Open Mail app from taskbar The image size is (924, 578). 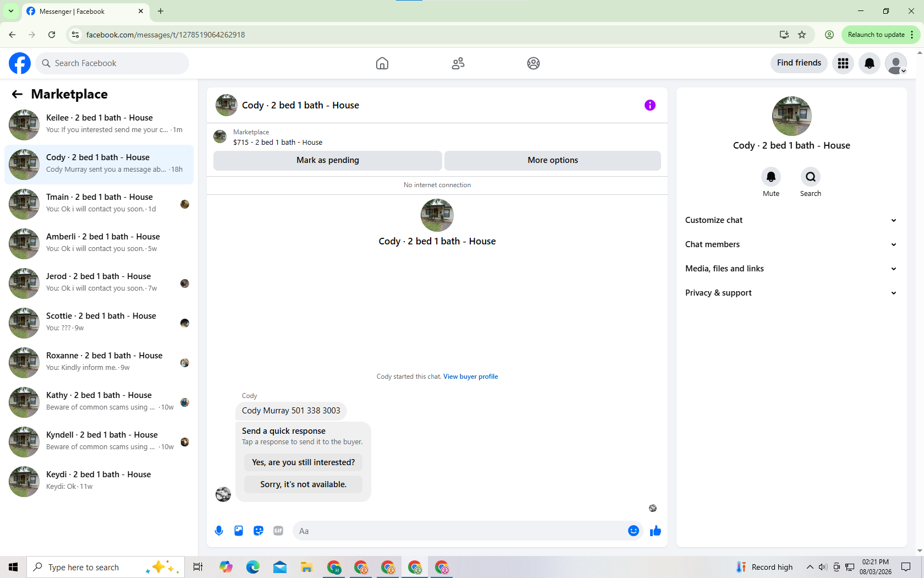(x=280, y=567)
